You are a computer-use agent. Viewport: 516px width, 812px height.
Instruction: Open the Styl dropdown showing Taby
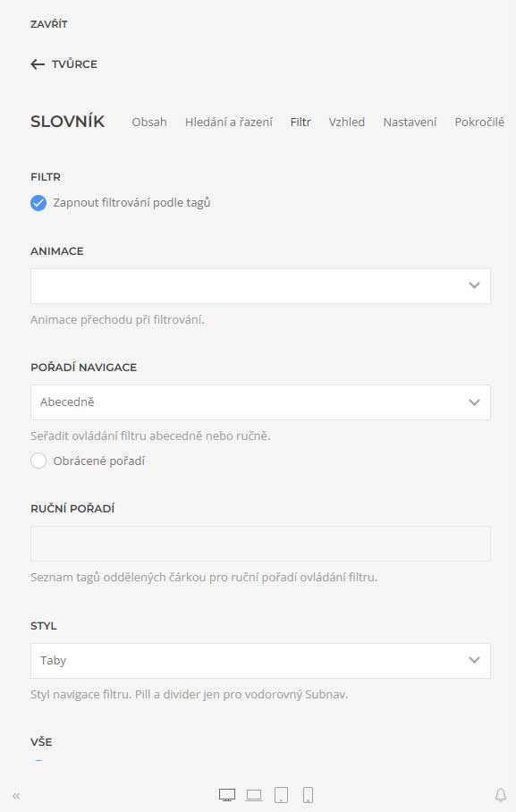[x=260, y=661]
